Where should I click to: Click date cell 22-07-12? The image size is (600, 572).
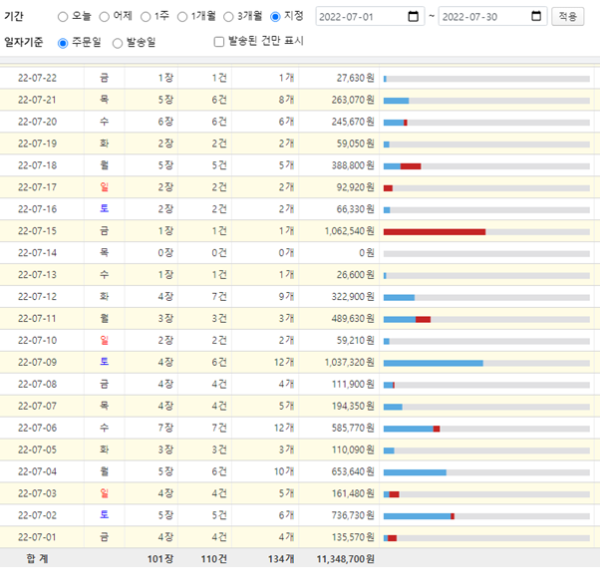[x=37, y=297]
